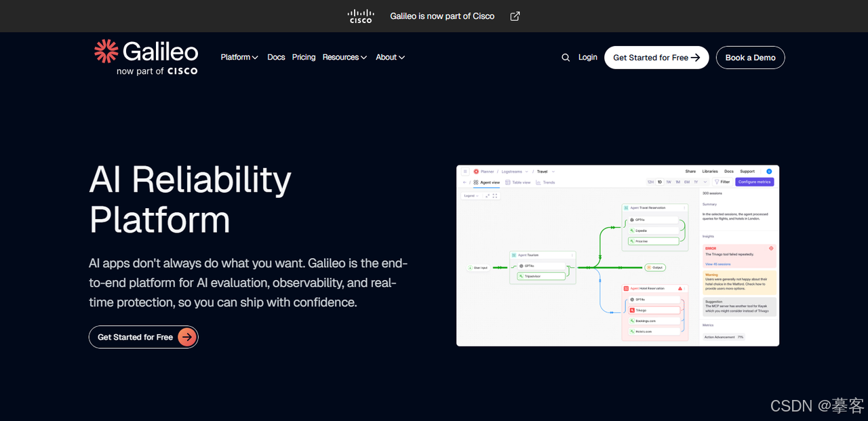This screenshot has height=421, width=868.
Task: Select the Priceline tool node
Action: [x=654, y=241]
